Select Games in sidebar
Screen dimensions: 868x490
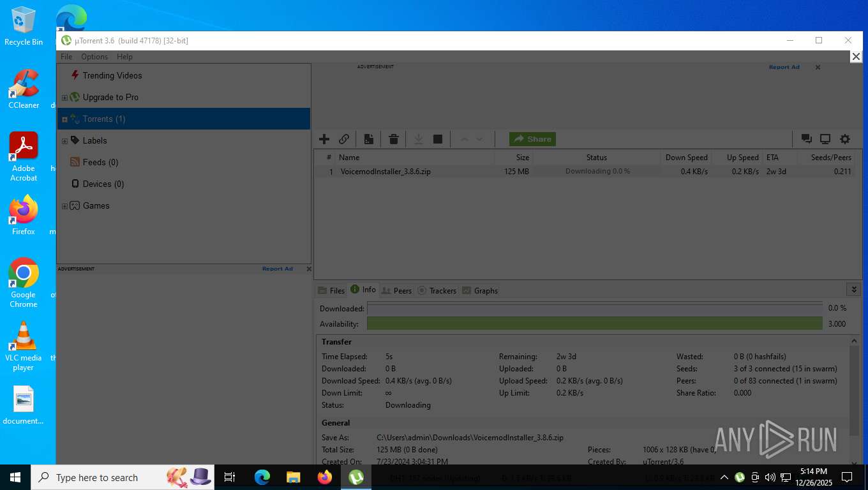pos(96,205)
